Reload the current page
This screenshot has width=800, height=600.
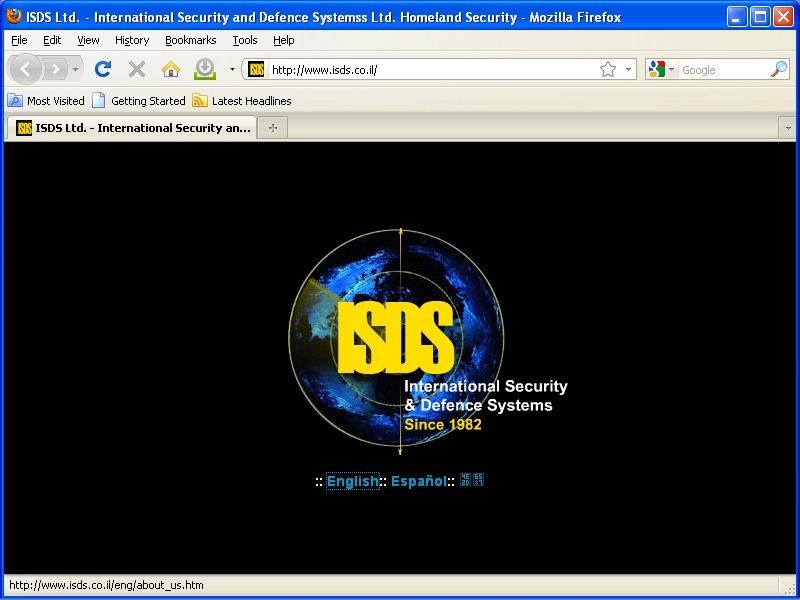(x=102, y=69)
